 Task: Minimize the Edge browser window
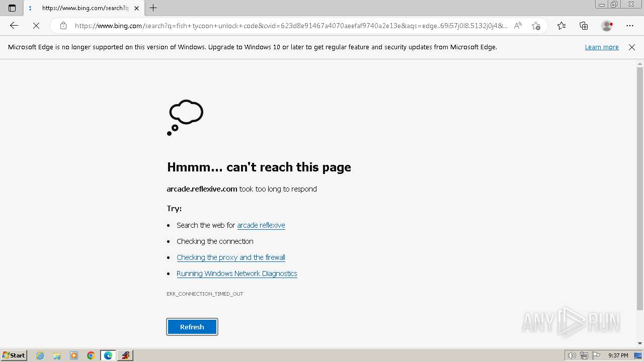(x=602, y=5)
